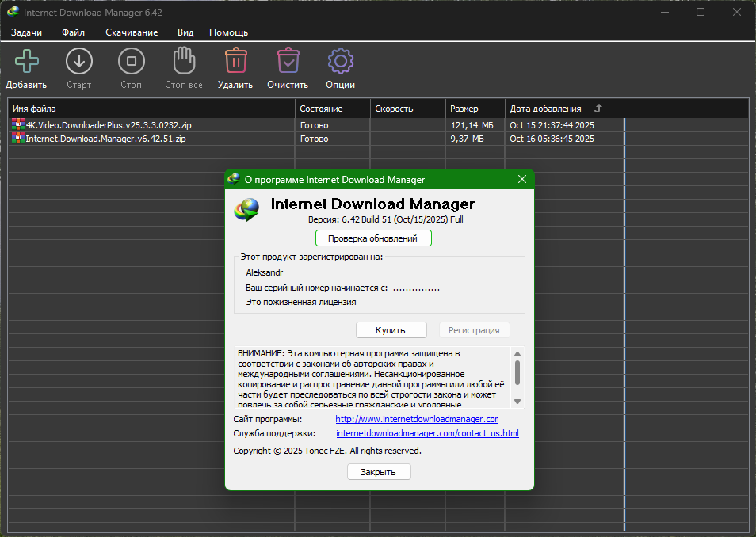Open the Скачивание menu
This screenshot has width=756, height=537.
132,32
